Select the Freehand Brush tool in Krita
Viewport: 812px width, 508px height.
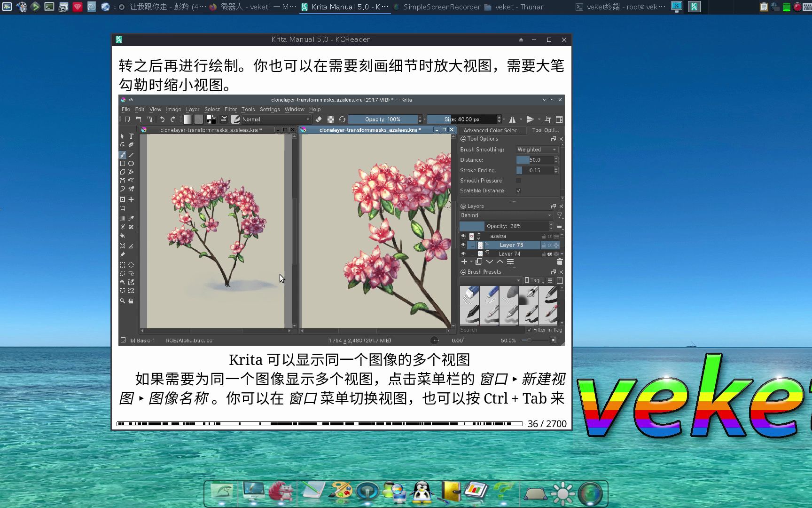(x=123, y=155)
